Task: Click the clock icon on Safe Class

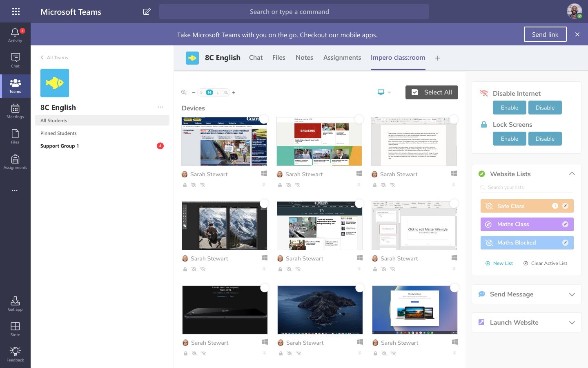Action: tap(555, 206)
